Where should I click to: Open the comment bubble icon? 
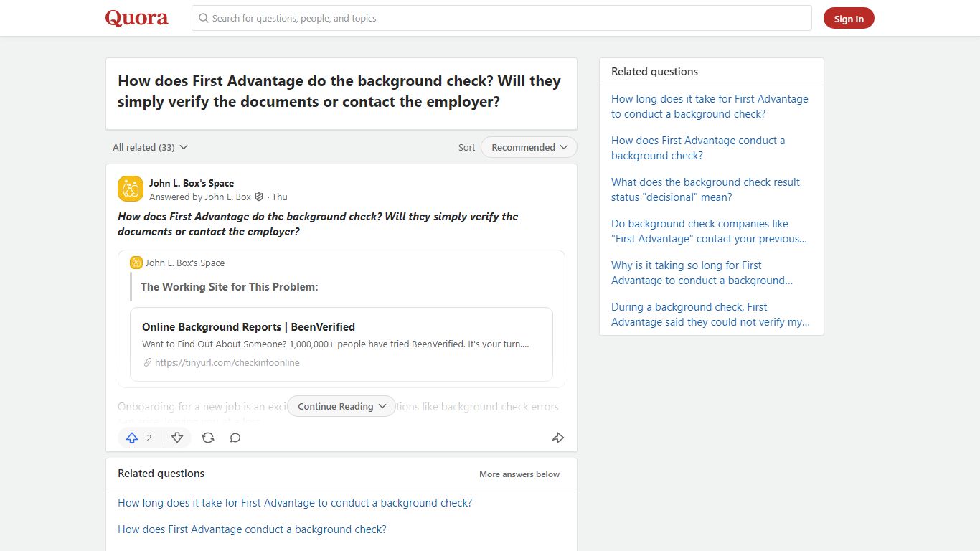pos(235,438)
